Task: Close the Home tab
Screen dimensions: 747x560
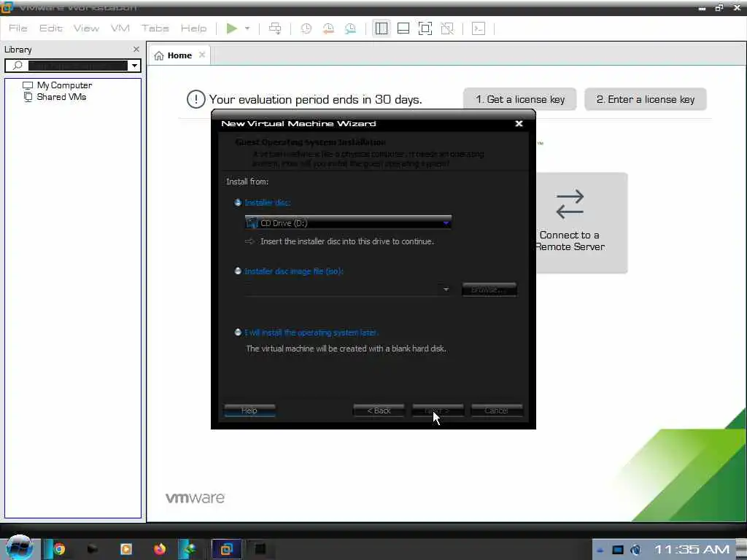Action: (x=202, y=55)
